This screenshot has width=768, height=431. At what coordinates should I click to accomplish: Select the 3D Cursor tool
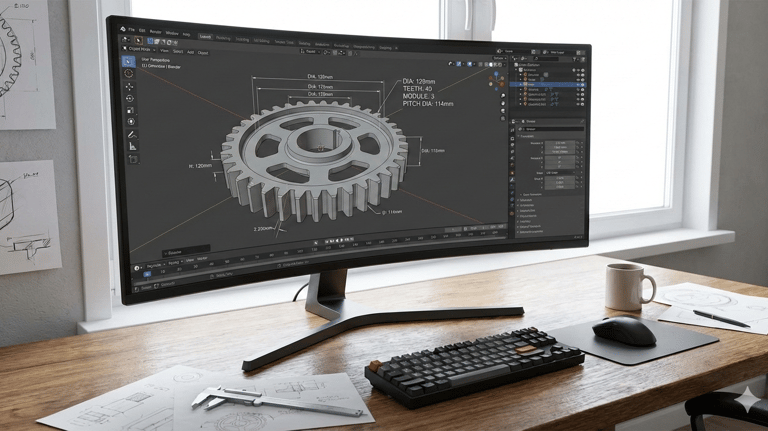(129, 73)
